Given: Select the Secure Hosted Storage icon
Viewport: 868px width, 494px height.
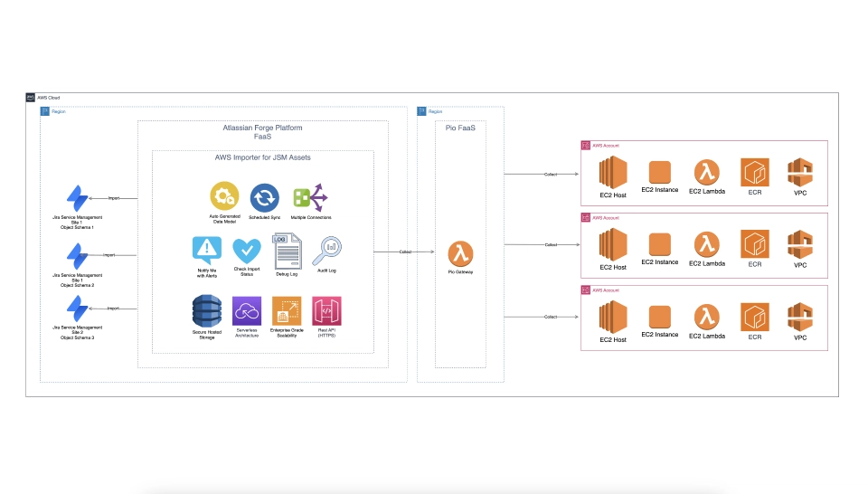Looking at the screenshot, I should pos(207,311).
